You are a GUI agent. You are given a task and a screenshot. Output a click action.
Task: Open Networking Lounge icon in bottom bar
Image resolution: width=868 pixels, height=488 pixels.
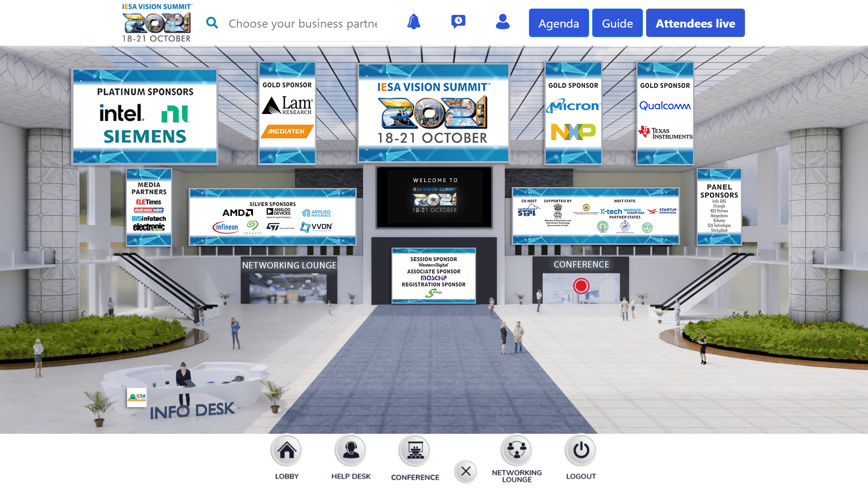pyautogui.click(x=517, y=450)
